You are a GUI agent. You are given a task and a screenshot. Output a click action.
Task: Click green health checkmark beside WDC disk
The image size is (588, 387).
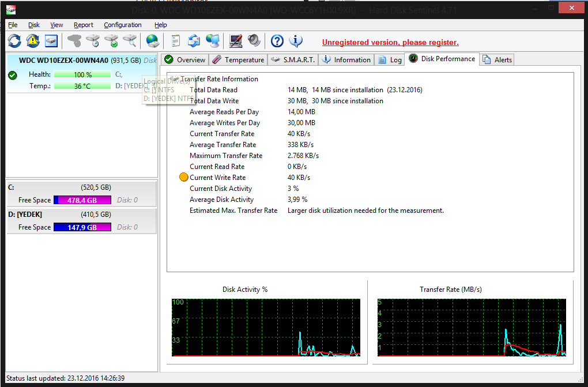point(13,76)
